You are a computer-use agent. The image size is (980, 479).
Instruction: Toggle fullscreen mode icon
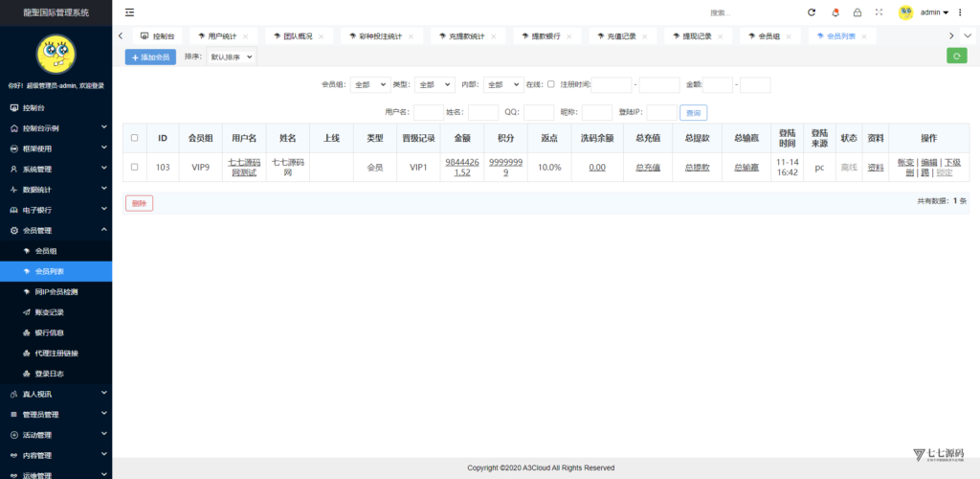[x=879, y=12]
